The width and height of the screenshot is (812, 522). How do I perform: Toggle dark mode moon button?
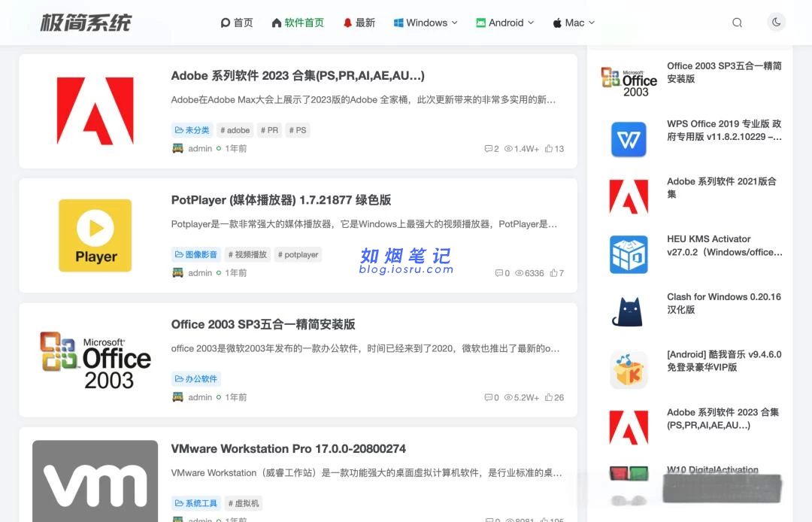pos(776,23)
